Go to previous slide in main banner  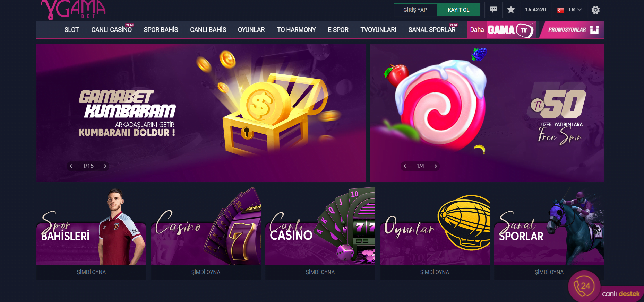pyautogui.click(x=73, y=166)
